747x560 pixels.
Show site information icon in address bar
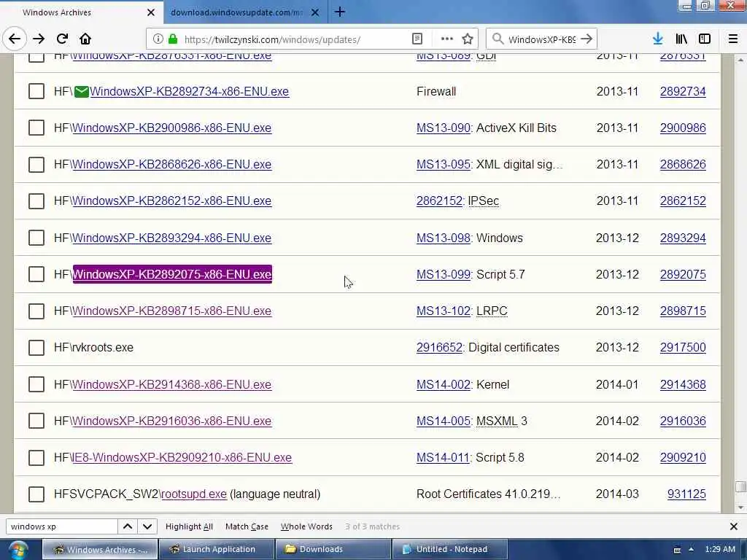pyautogui.click(x=158, y=39)
